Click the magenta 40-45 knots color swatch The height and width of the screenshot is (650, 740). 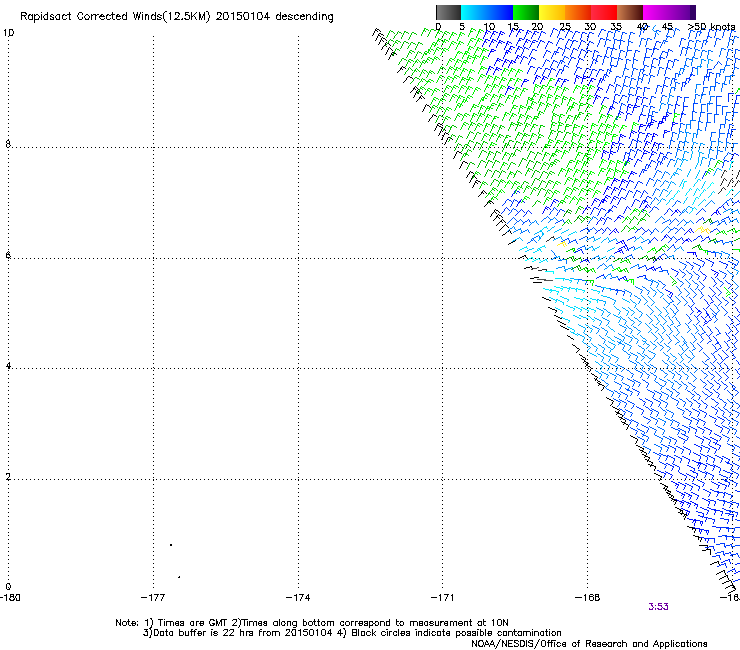coord(656,12)
